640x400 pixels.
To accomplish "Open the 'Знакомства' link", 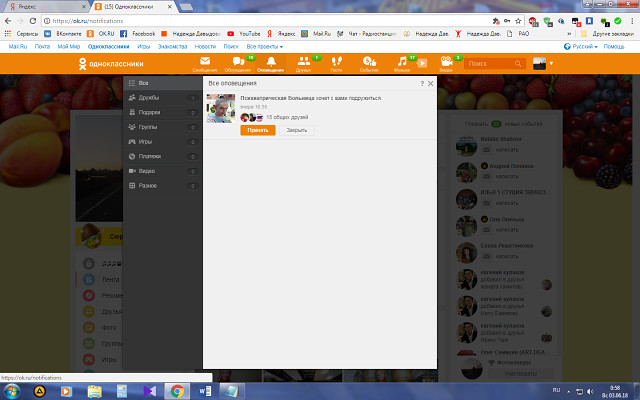I will (x=172, y=47).
